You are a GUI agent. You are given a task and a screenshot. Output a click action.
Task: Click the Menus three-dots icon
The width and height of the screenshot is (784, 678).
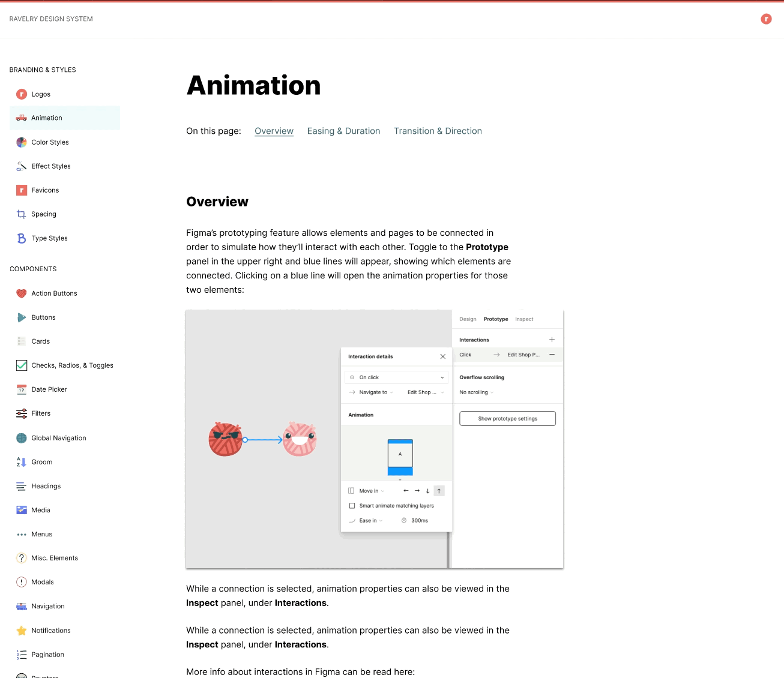(x=22, y=534)
